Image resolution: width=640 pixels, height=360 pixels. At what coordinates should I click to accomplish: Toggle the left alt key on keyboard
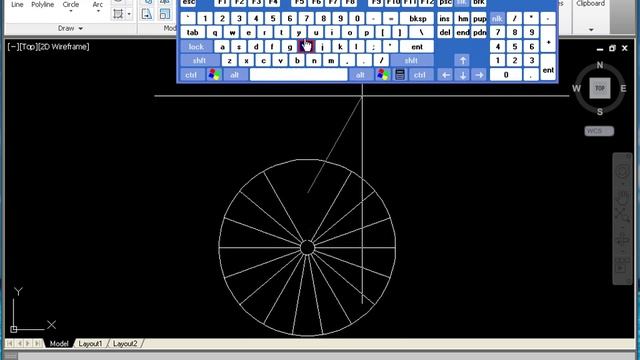pos(235,75)
